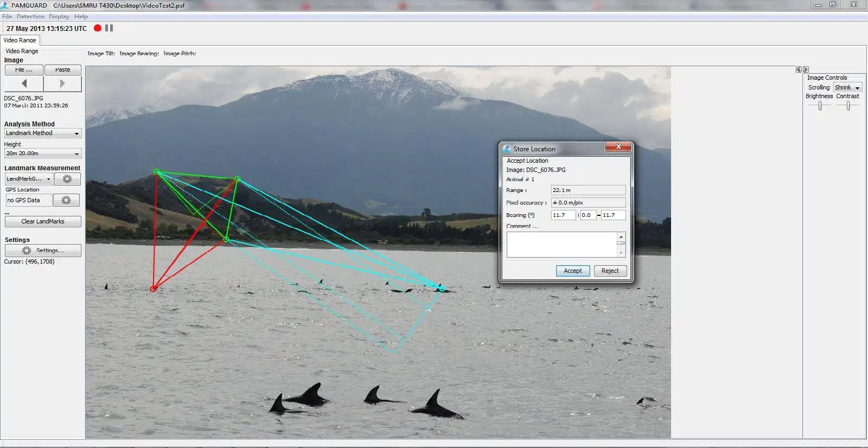The image size is (868, 448).
Task: Go to next image with right arrow
Action: 62,84
